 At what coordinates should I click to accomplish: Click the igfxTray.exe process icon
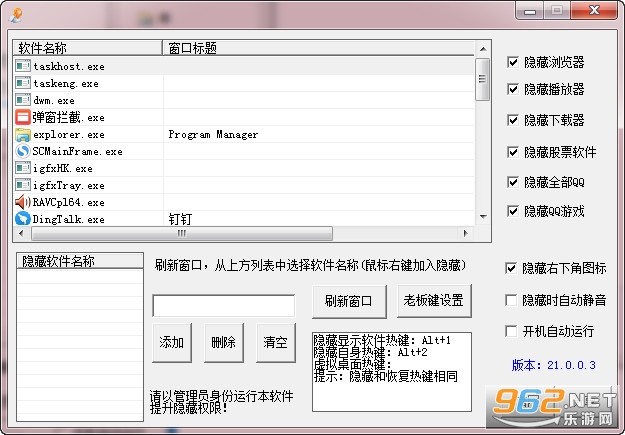tap(23, 185)
